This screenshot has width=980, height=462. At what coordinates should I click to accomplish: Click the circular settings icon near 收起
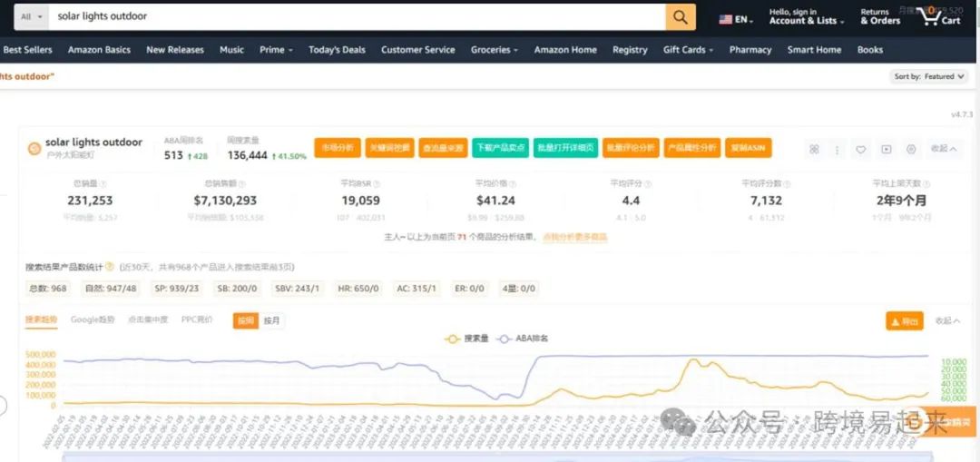[911, 149]
